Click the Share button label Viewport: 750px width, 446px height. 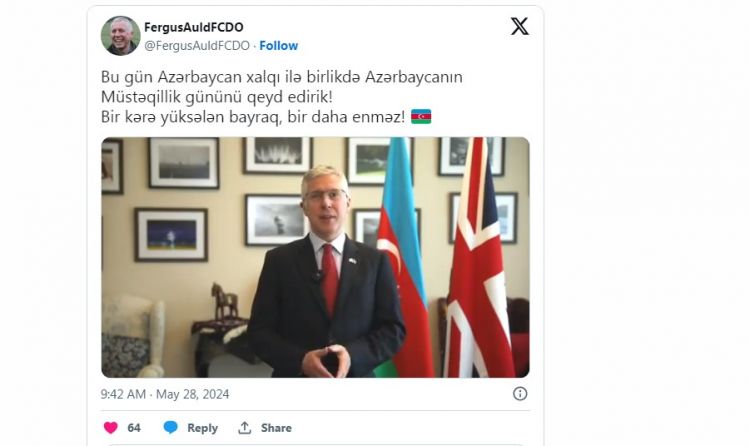[276, 428]
